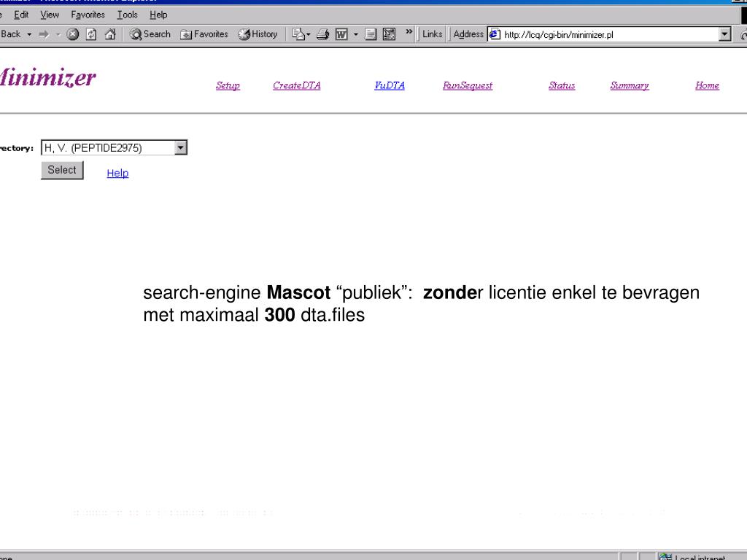Open the Favorites menu
Screen dimensions: 747x560
tap(88, 15)
